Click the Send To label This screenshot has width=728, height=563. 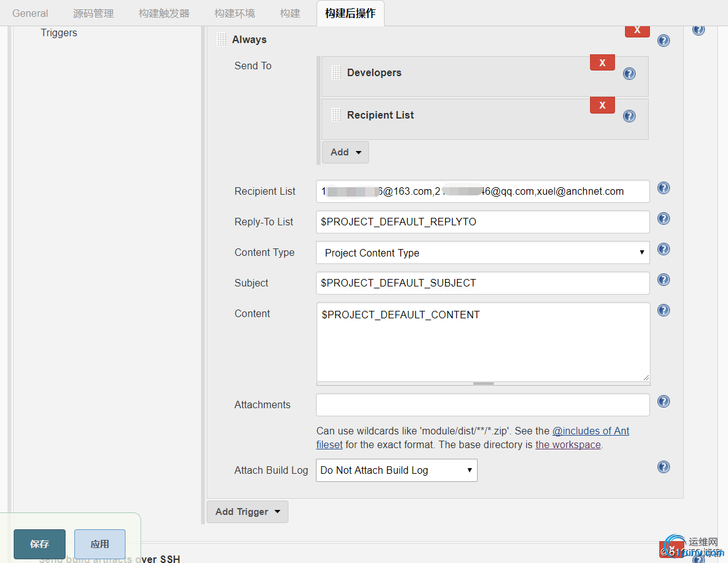(253, 66)
